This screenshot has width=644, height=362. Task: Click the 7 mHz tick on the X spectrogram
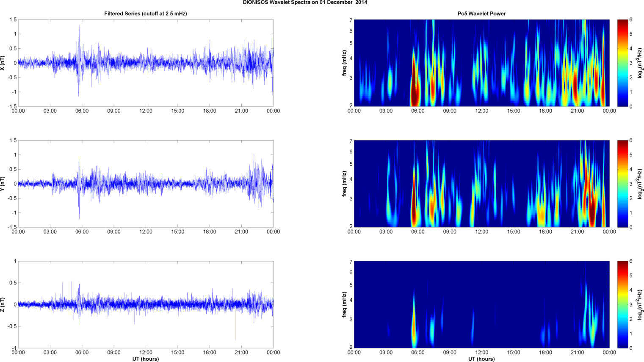351,20
